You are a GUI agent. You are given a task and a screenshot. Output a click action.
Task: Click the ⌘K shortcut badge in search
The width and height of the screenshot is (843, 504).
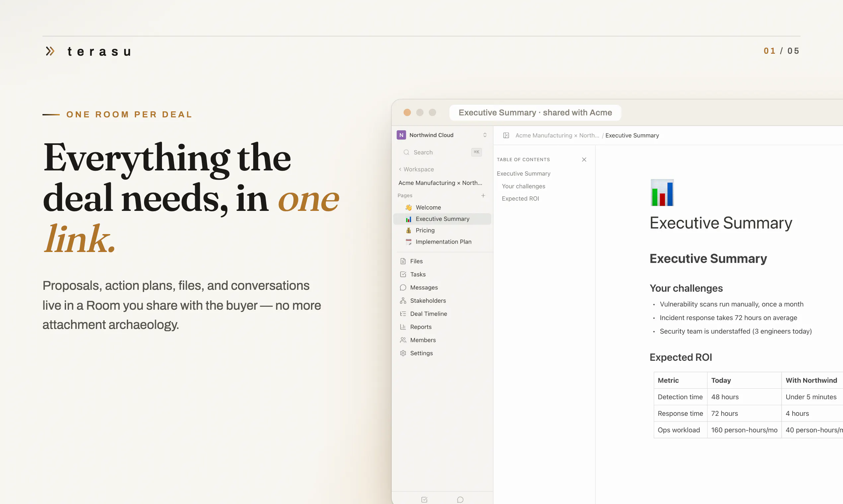click(x=477, y=152)
